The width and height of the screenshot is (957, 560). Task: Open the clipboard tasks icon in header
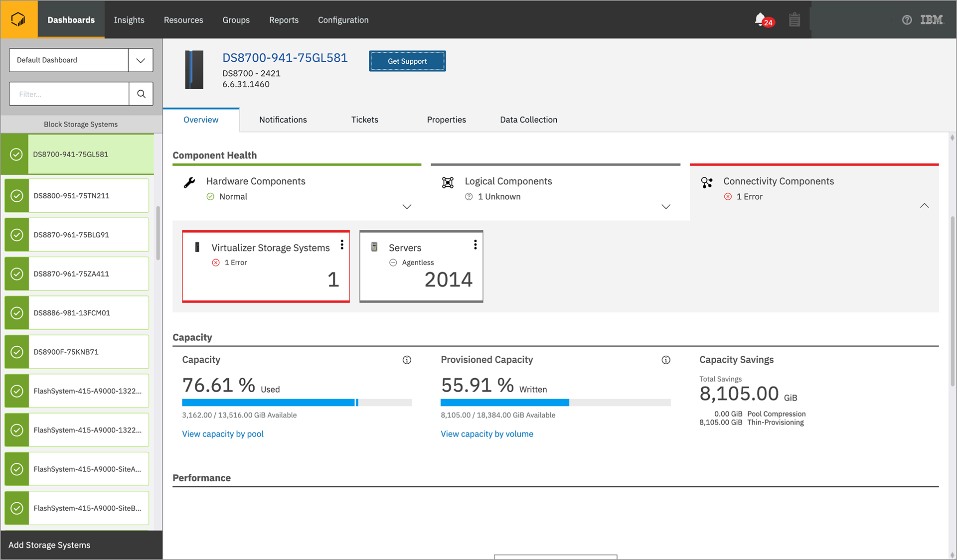click(x=795, y=19)
